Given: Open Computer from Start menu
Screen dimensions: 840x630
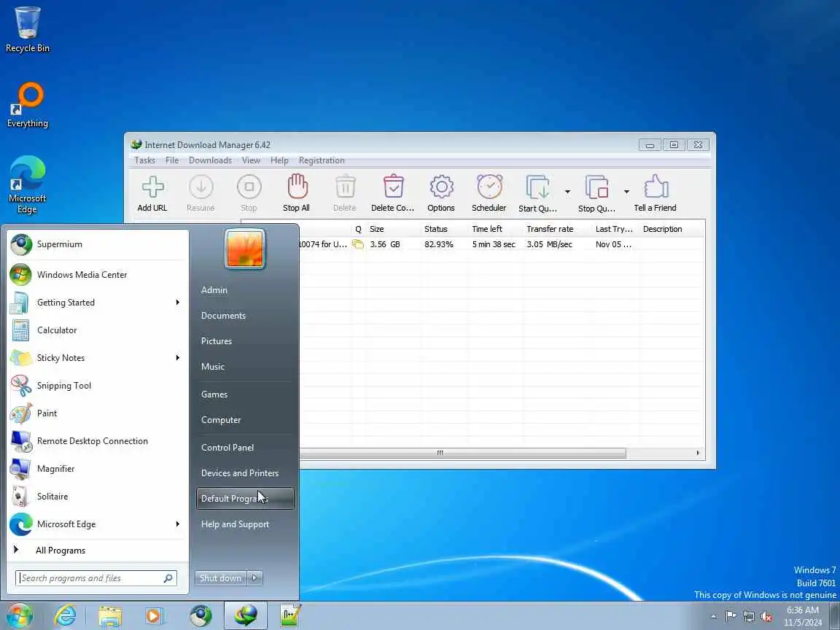Looking at the screenshot, I should tap(245, 420).
